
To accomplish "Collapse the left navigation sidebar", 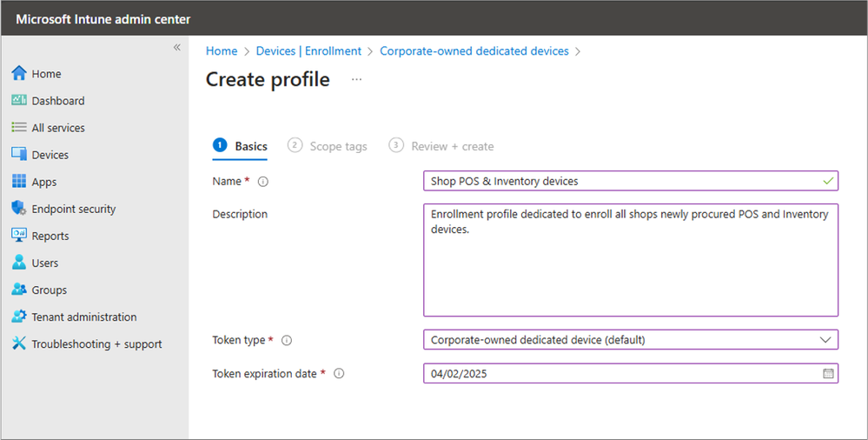I will (176, 47).
